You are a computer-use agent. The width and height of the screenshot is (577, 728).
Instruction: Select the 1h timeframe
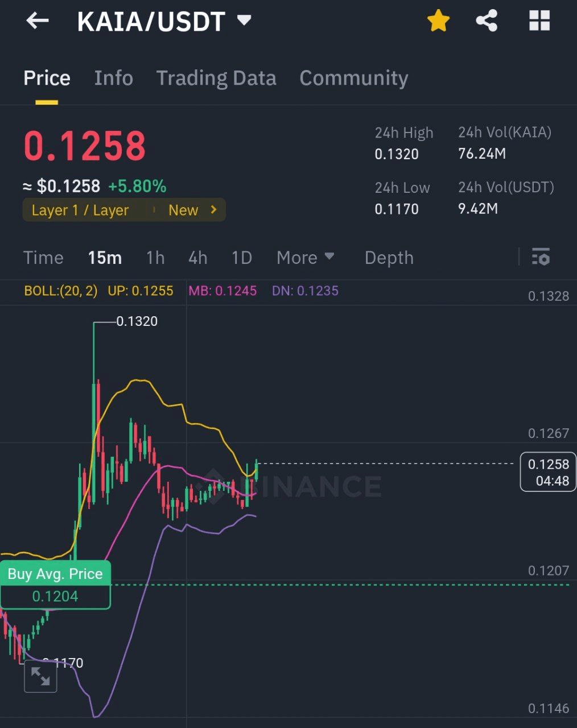pyautogui.click(x=155, y=258)
